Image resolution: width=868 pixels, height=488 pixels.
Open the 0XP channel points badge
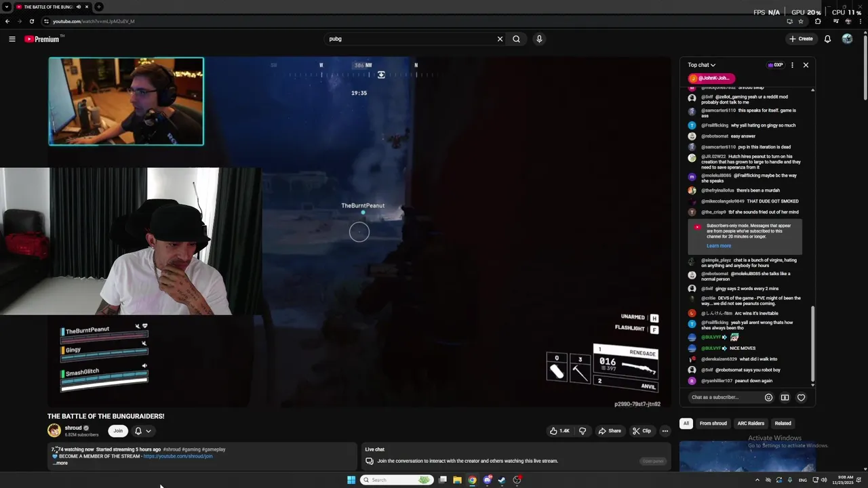[x=775, y=65]
